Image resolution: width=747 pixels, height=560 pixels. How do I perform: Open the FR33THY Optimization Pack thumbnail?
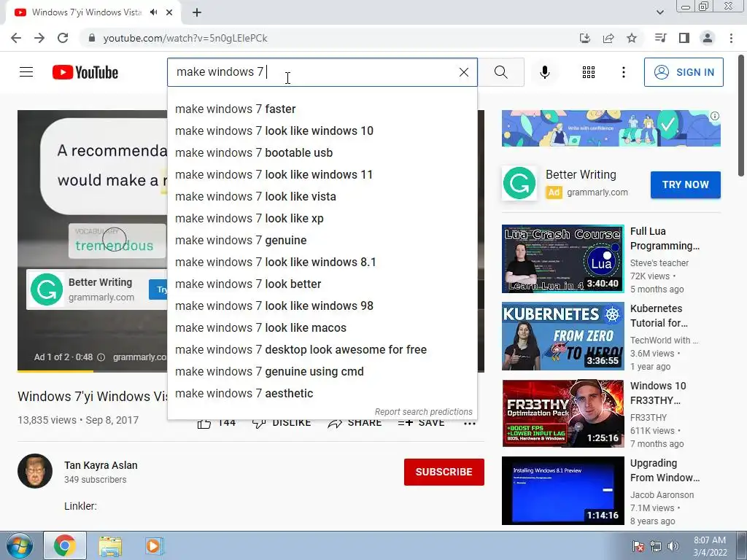coord(562,413)
